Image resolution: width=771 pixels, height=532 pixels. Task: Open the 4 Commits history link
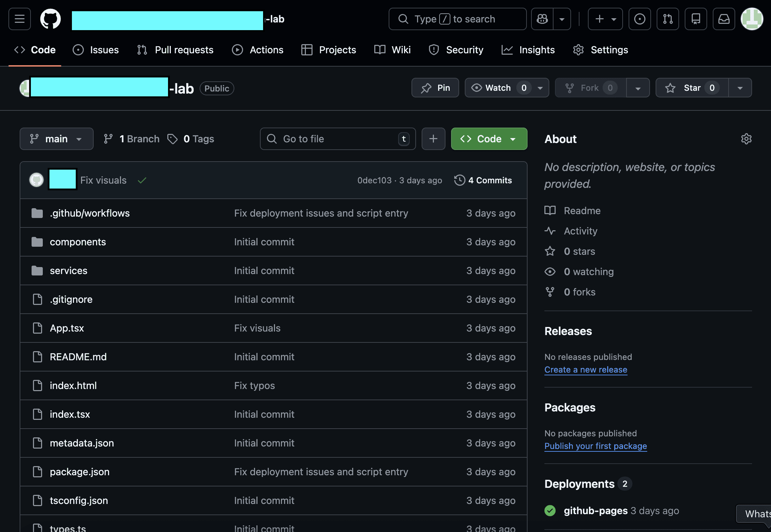pyautogui.click(x=483, y=180)
